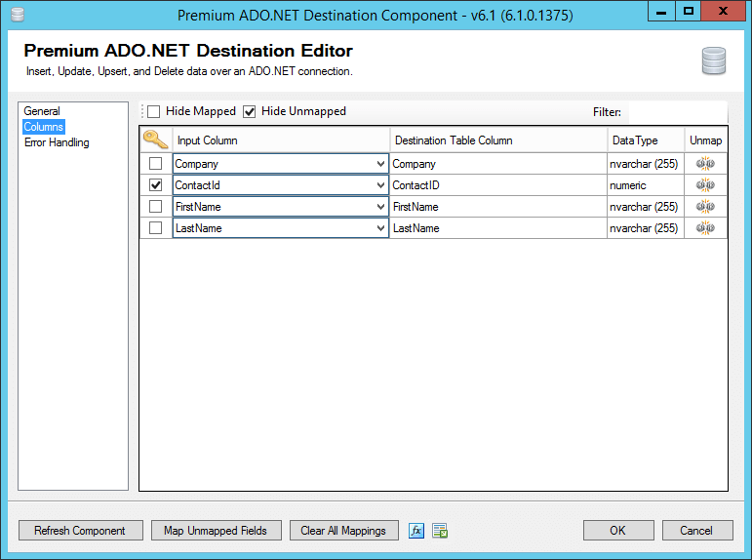
Task: Uncheck the Hide Unmapped checkbox
Action: click(x=250, y=112)
